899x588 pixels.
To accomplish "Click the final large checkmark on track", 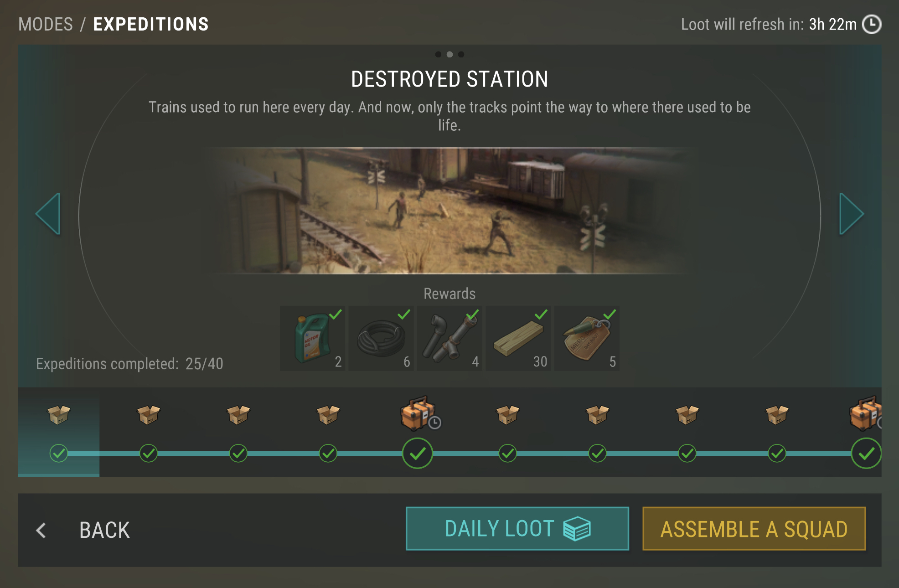I will point(866,453).
